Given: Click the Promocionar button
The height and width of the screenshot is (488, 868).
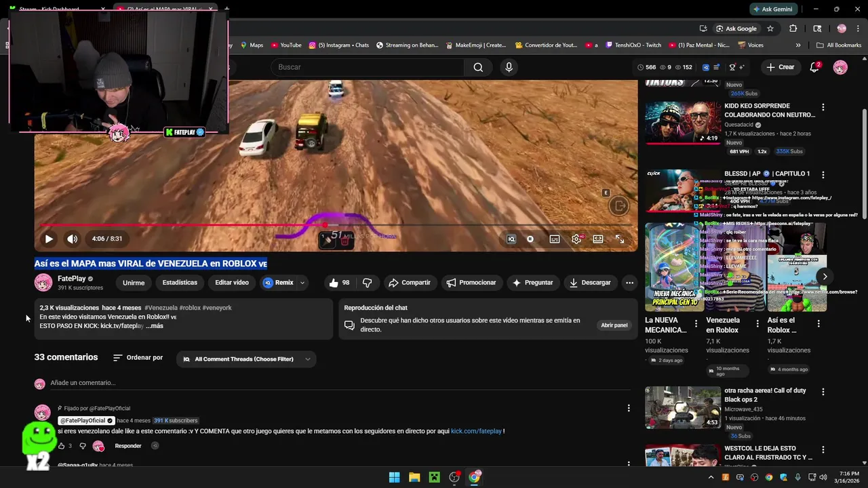Looking at the screenshot, I should pyautogui.click(x=471, y=283).
